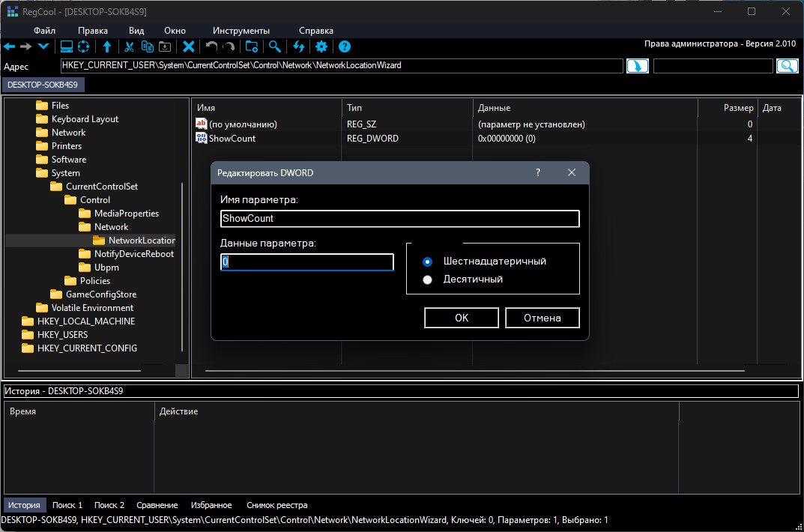Switch to the Избранное tab
Image resolution: width=804 pixels, height=532 pixels.
pyautogui.click(x=211, y=505)
